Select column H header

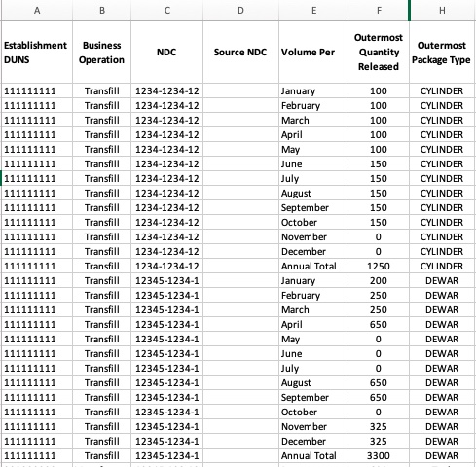coord(442,11)
